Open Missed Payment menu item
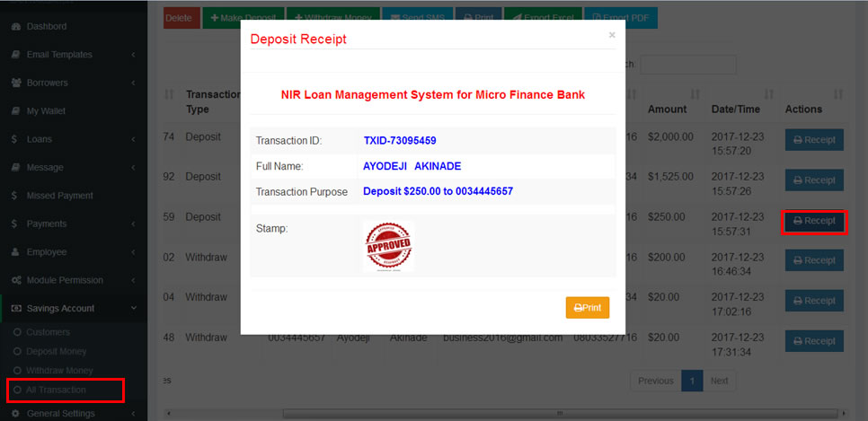The width and height of the screenshot is (868, 421). click(x=59, y=196)
